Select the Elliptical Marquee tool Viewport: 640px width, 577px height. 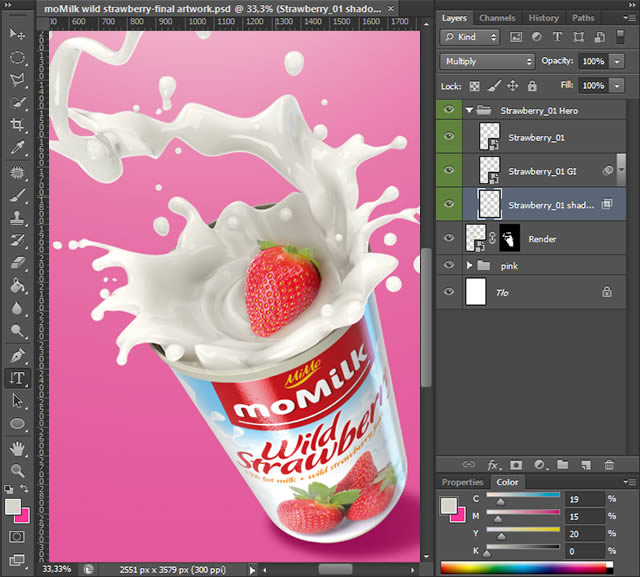17,57
